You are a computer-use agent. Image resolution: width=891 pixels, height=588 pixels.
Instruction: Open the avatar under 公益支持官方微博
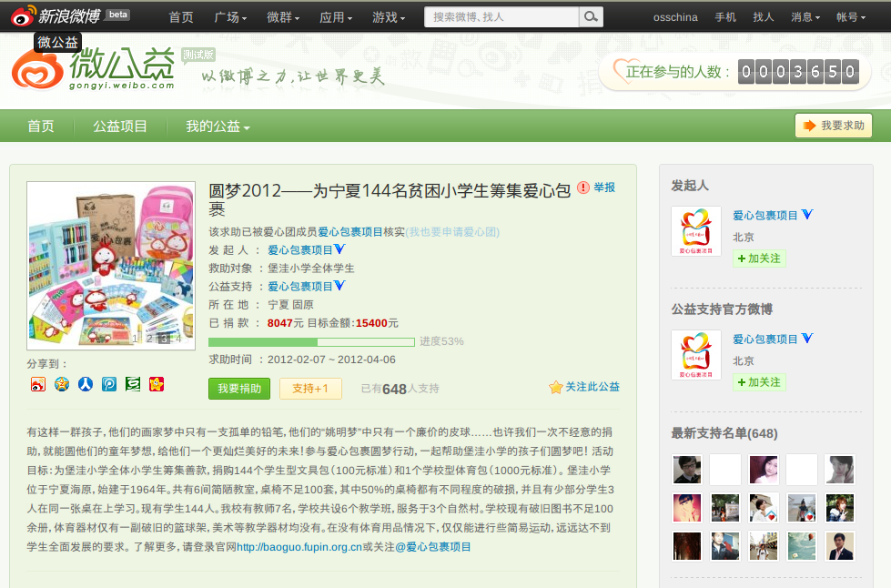pyautogui.click(x=696, y=355)
